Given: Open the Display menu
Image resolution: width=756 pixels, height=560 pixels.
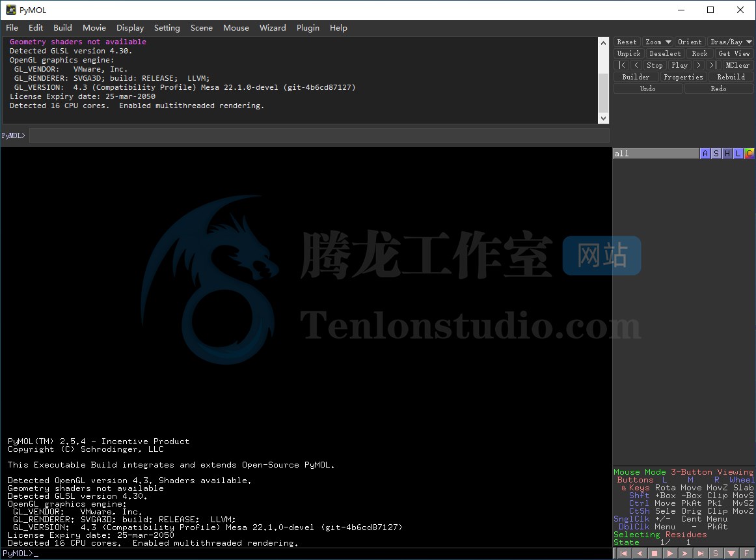Looking at the screenshot, I should (x=130, y=28).
